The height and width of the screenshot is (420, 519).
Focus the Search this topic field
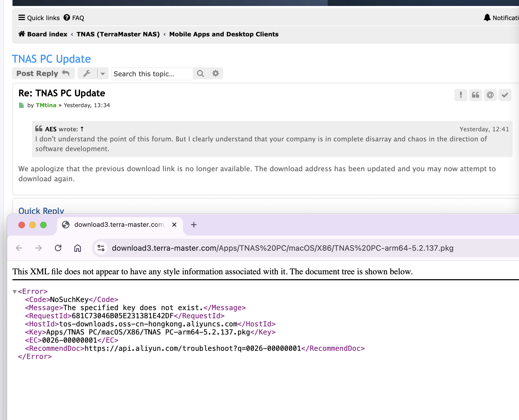(152, 74)
